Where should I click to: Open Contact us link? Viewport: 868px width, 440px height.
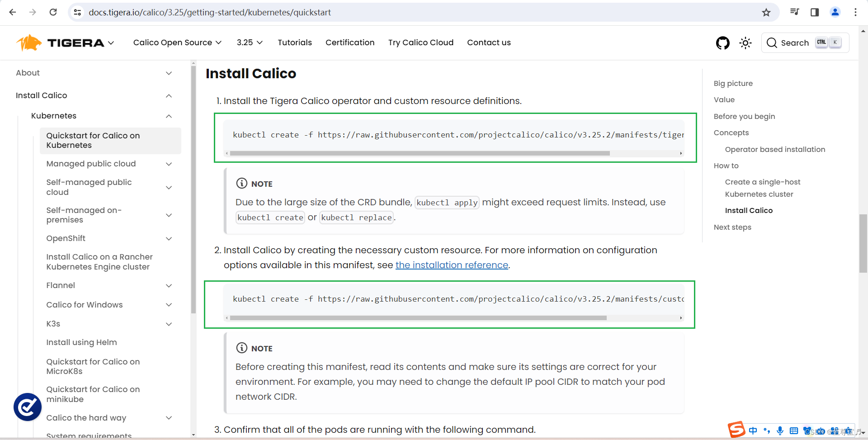[489, 43]
